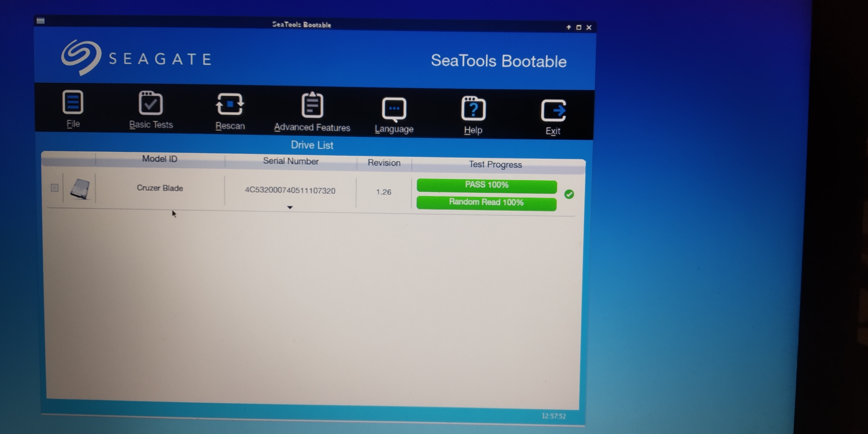Select the Cruzer Blade model name
The width and height of the screenshot is (868, 434).
click(x=160, y=188)
